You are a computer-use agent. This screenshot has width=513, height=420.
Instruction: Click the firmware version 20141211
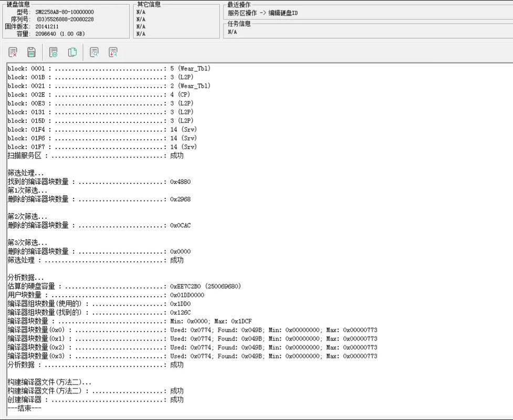(47, 26)
